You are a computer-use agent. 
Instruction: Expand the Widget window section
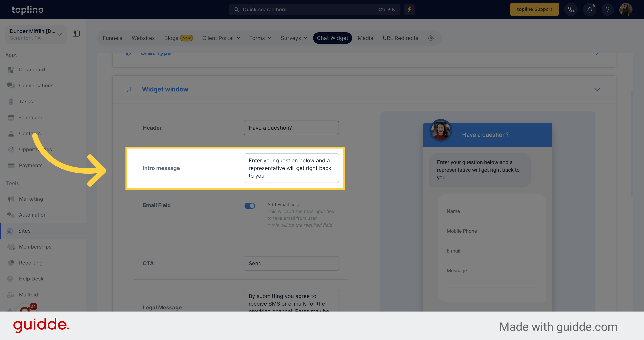coord(597,89)
